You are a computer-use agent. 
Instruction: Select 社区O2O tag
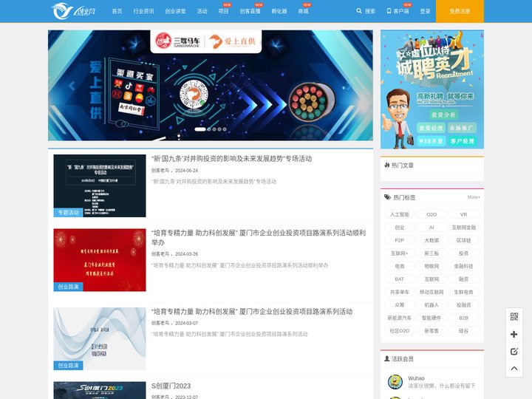[x=399, y=331]
